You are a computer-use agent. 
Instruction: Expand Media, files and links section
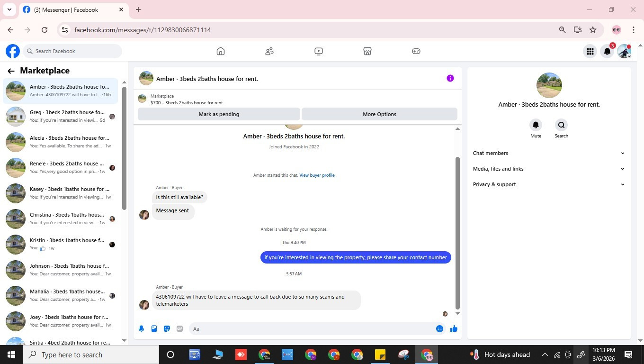point(549,169)
